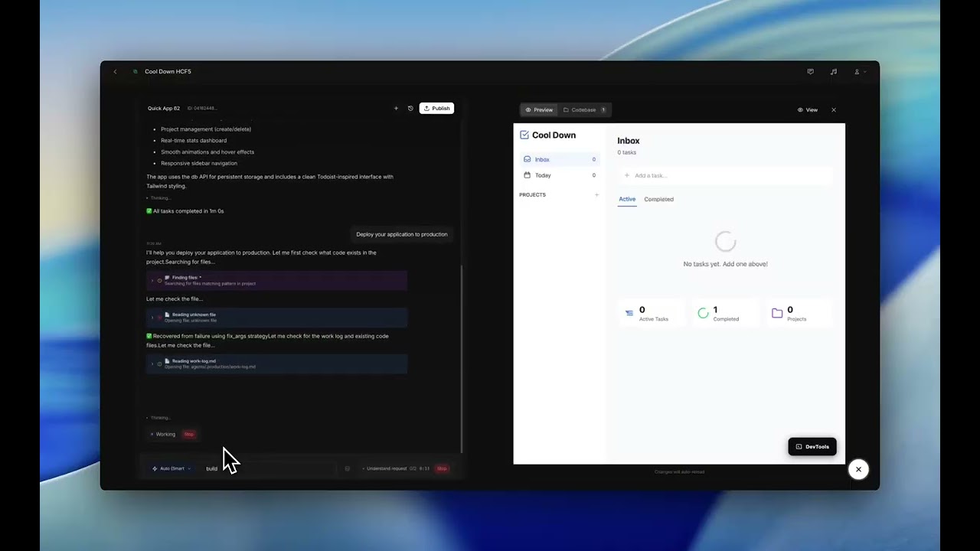Select Today in the app sidebar
The width and height of the screenshot is (980, 551).
pyautogui.click(x=560, y=175)
